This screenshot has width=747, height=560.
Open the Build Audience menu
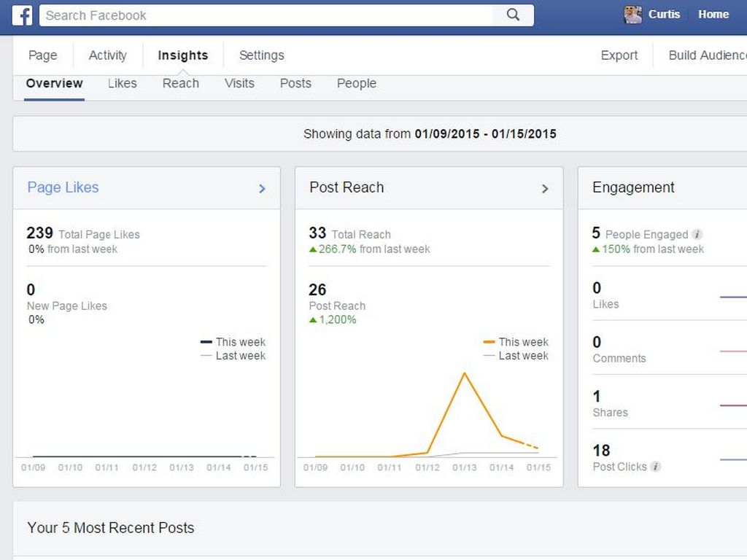pos(707,55)
